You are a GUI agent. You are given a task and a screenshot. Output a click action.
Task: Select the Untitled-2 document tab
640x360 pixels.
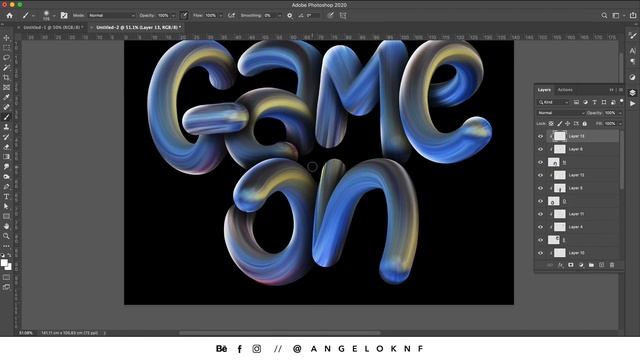click(138, 27)
